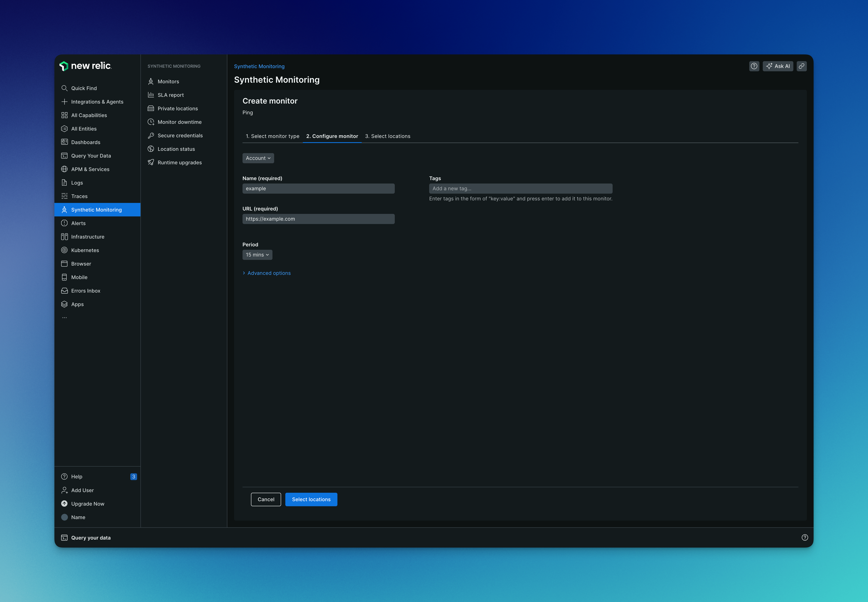The image size is (868, 602).
Task: Open Runtime upgrades rocket item
Action: click(x=179, y=163)
